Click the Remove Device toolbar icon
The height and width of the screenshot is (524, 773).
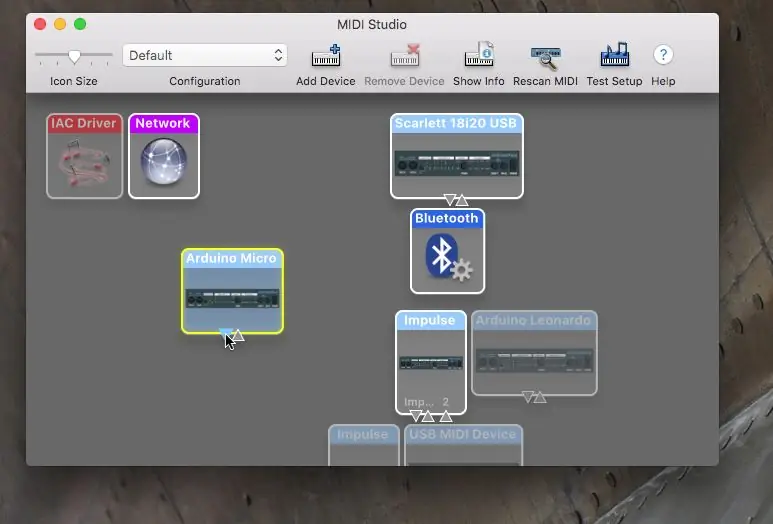click(x=405, y=55)
